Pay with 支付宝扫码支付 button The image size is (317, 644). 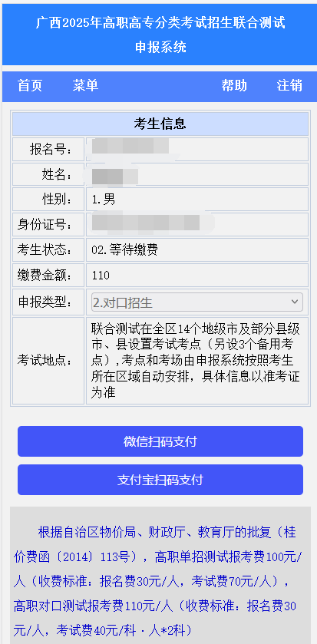click(160, 480)
